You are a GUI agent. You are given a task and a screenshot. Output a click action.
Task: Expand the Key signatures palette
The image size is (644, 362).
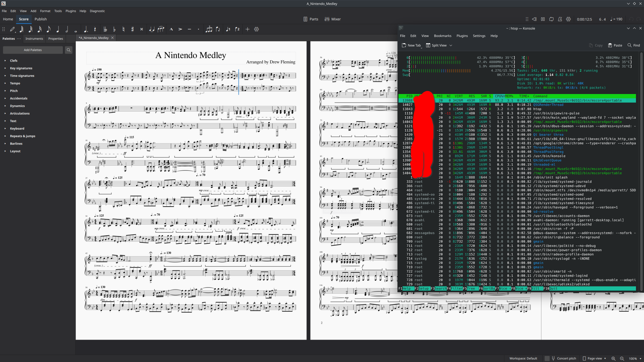pos(21,68)
